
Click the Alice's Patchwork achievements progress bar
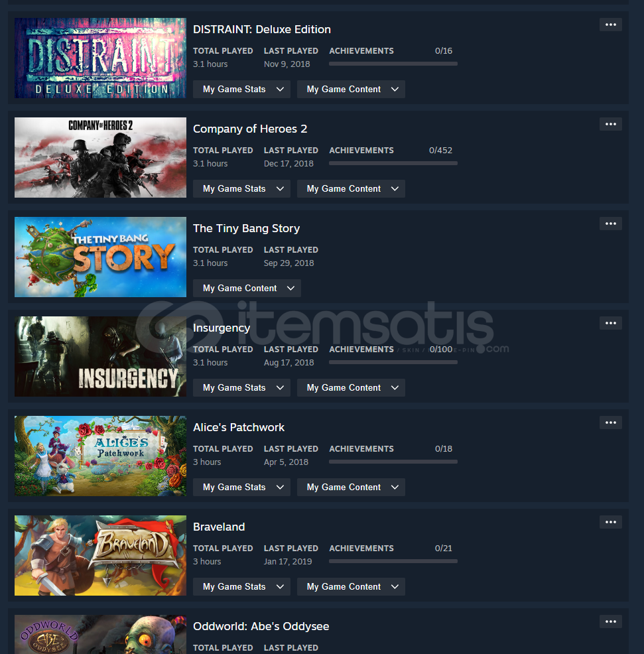pyautogui.click(x=393, y=462)
